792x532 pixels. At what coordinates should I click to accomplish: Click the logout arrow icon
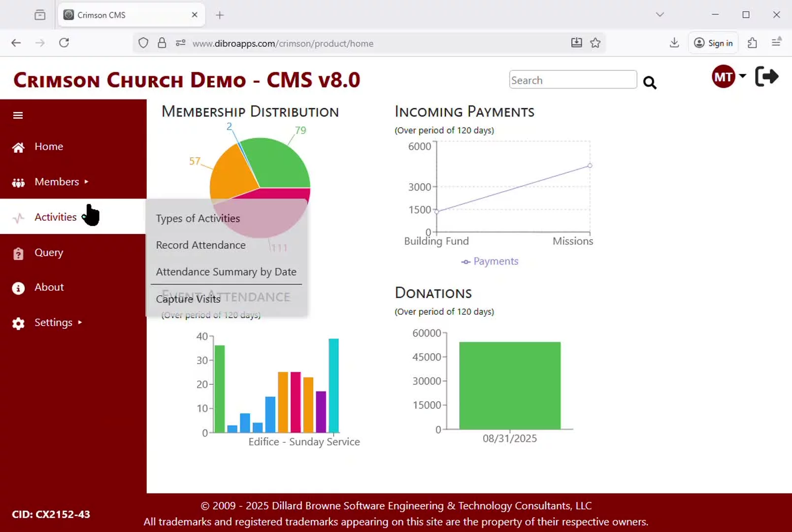[x=766, y=77]
